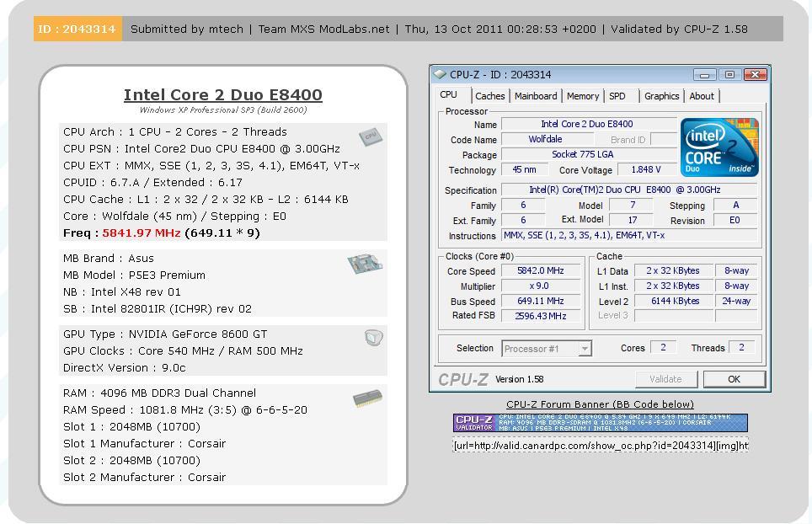Click the Name field Intel Core 2 Duo E8400
The height and width of the screenshot is (524, 812).
pyautogui.click(x=589, y=124)
